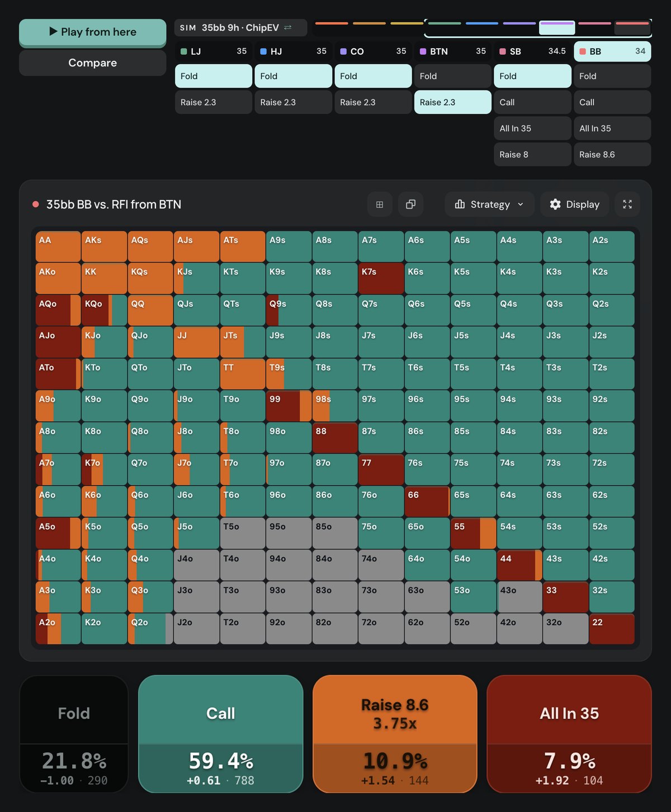The image size is (671, 812).
Task: Expand the range chart to fullscreen
Action: click(x=627, y=205)
